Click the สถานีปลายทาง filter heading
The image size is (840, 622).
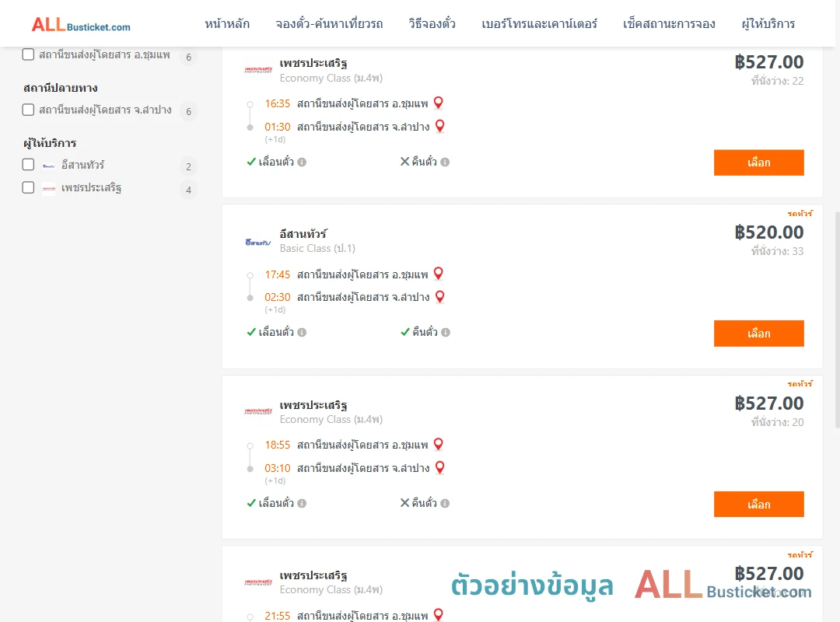[x=61, y=88]
